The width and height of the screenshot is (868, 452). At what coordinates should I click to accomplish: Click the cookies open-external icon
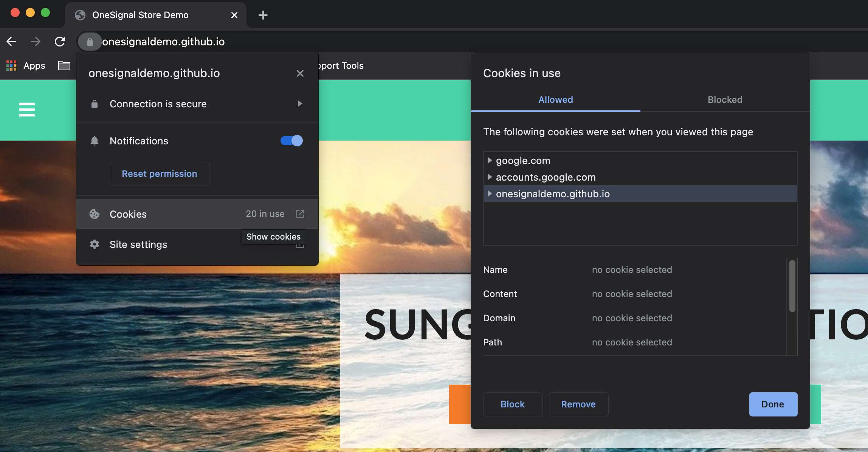click(x=300, y=214)
